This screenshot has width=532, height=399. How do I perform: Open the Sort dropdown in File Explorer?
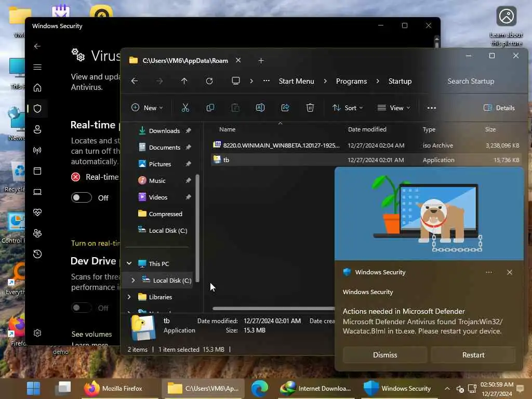(x=348, y=108)
